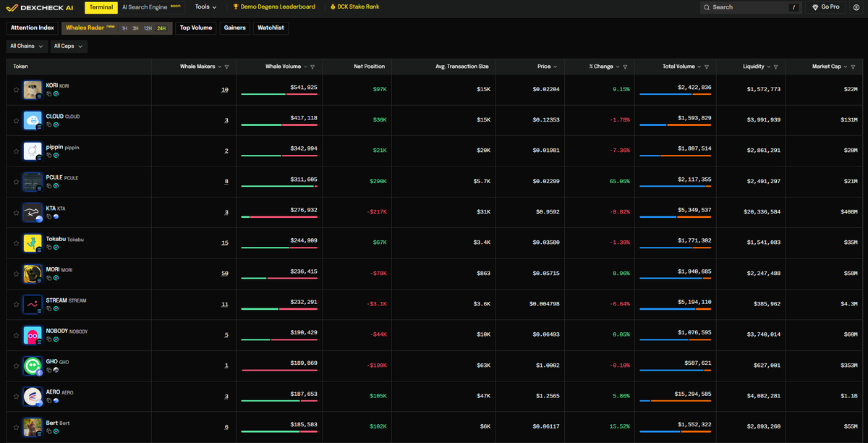Open Total Volume column filter funnel

[x=707, y=67]
